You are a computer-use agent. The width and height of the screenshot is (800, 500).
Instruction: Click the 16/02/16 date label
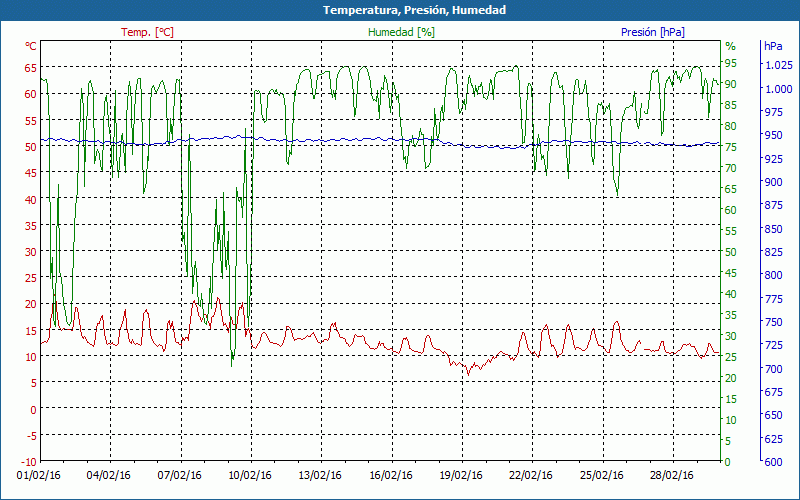[x=390, y=476]
